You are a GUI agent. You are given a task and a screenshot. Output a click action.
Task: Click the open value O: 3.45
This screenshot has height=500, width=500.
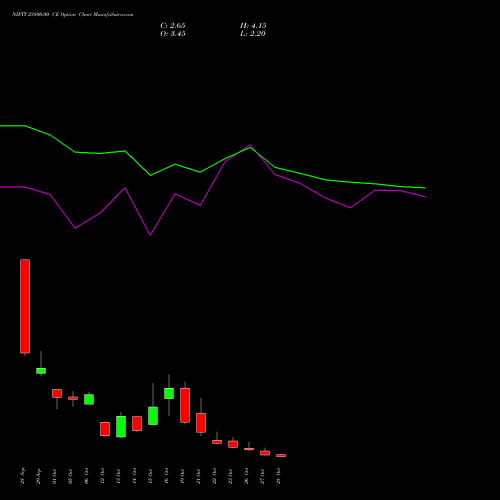point(173,34)
